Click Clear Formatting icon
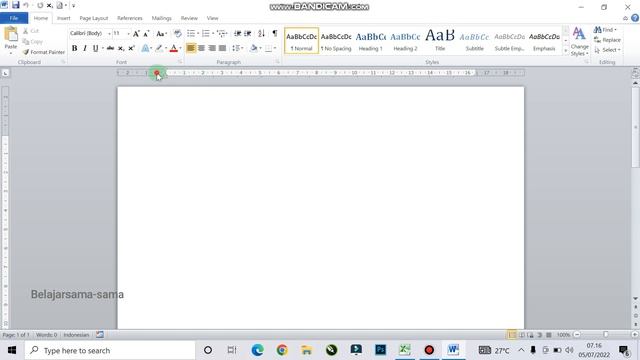This screenshot has height=360, width=640. click(x=178, y=33)
